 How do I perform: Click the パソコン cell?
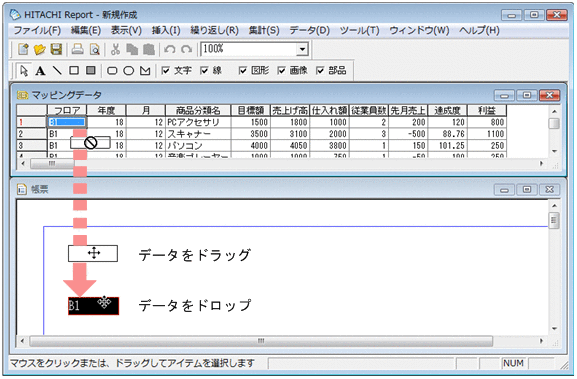[198, 145]
